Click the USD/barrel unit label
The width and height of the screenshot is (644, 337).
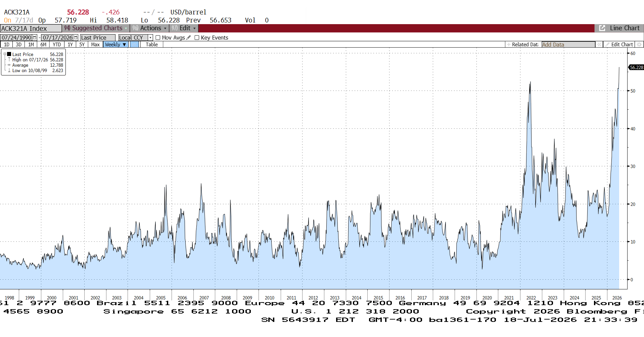click(x=188, y=12)
